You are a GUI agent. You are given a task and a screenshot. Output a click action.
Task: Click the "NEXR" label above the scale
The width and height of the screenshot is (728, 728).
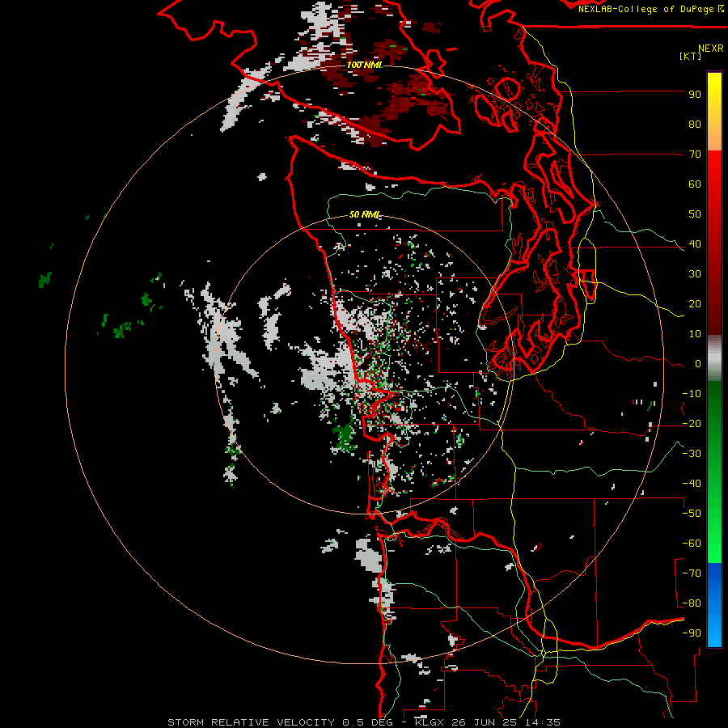pyautogui.click(x=710, y=49)
